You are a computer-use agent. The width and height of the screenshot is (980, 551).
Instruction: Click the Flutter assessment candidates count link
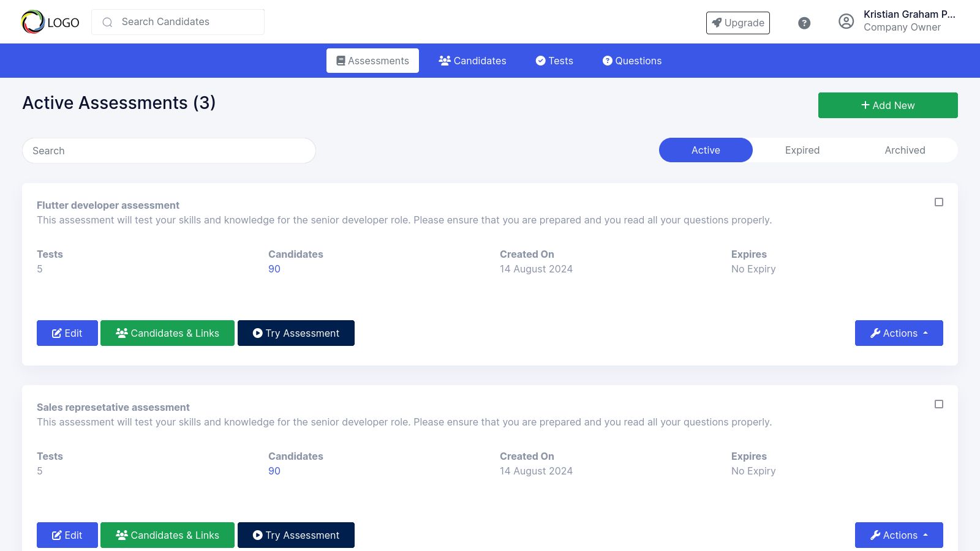pyautogui.click(x=274, y=269)
